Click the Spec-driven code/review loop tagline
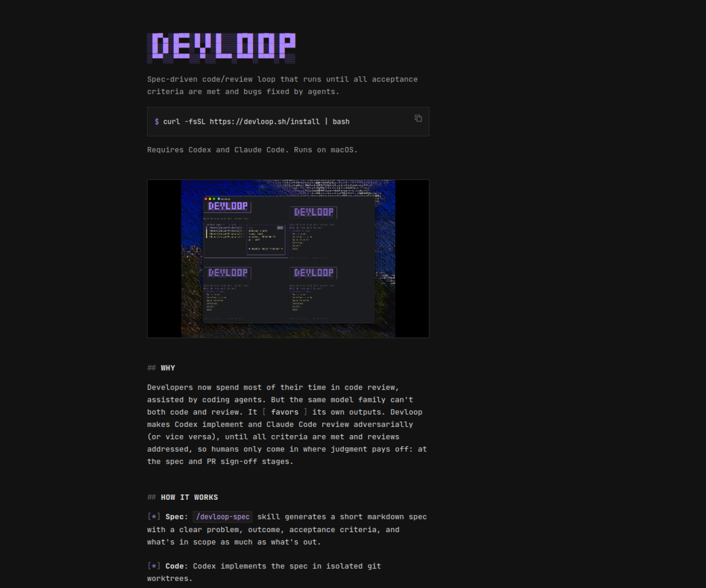The height and width of the screenshot is (588, 706). (282, 85)
